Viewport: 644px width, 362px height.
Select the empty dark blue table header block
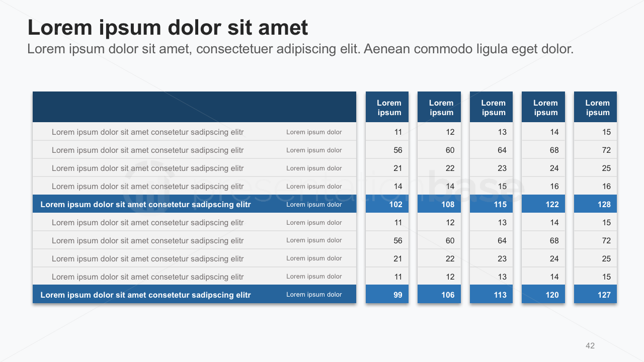tap(194, 107)
